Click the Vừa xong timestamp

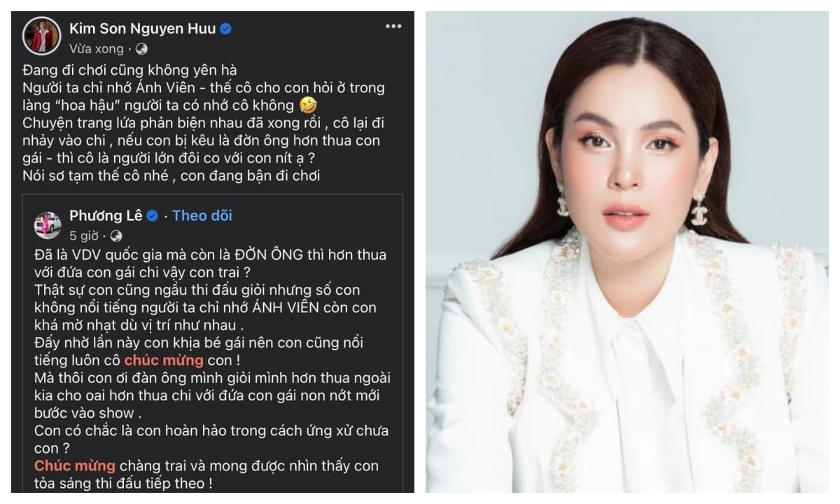click(x=96, y=49)
